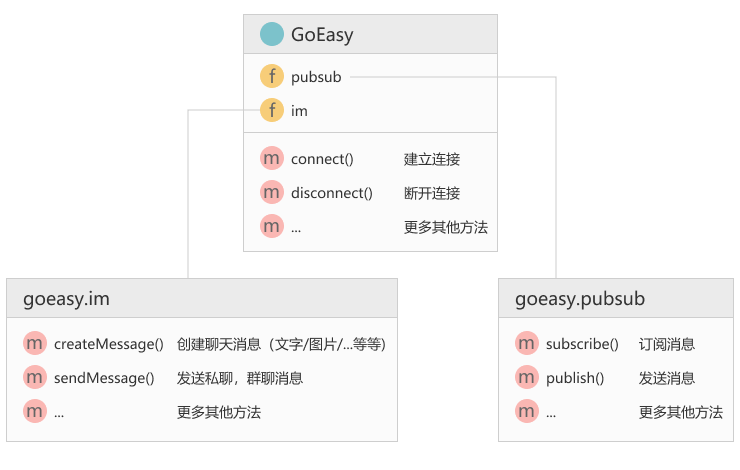Click the 断开连接 description
This screenshot has height=470, width=740.
point(432,193)
